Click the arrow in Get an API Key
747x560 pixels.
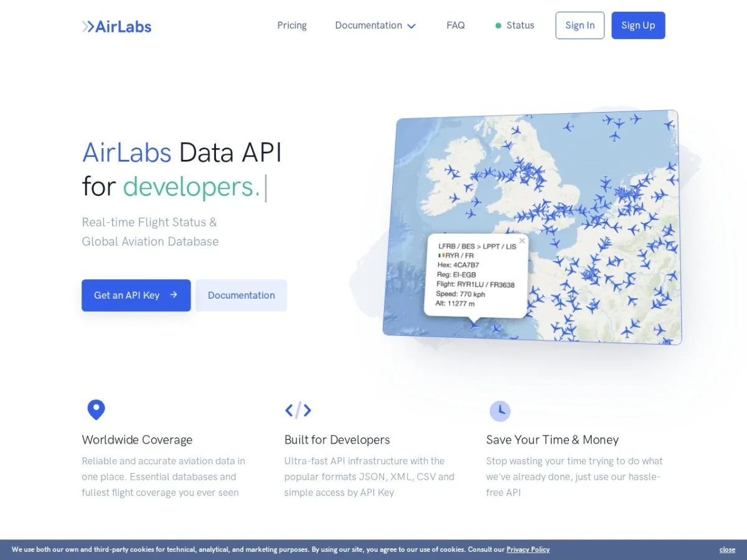[174, 295]
